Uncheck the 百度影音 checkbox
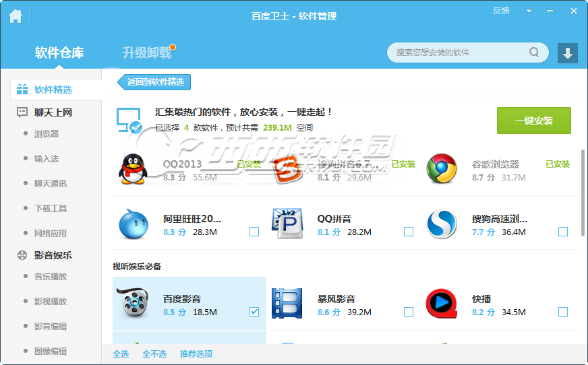The image size is (588, 365). click(254, 312)
